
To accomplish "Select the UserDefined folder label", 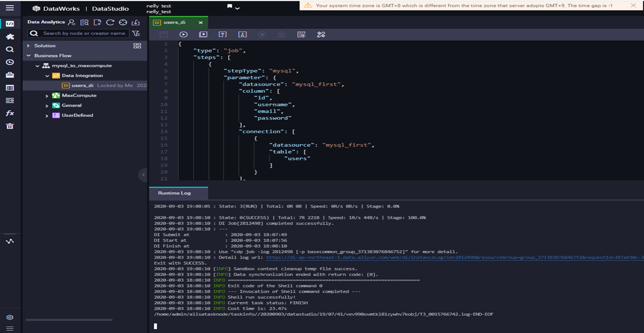I will [77, 116].
